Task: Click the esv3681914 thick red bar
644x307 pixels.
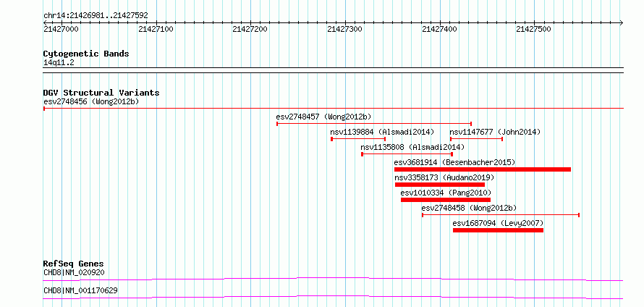Action: pos(483,169)
